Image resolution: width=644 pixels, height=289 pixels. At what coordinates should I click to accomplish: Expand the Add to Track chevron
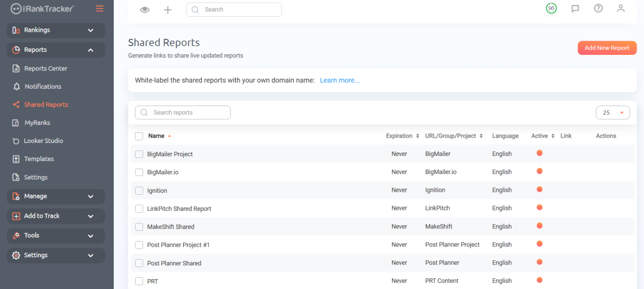point(91,216)
